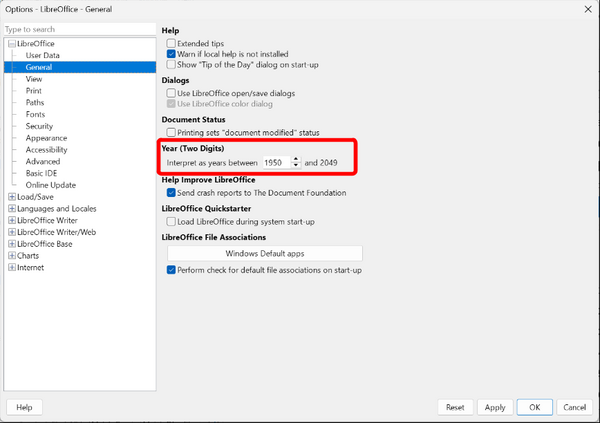600x423 pixels.
Task: Increase the two-digit year start value
Action: (295, 159)
